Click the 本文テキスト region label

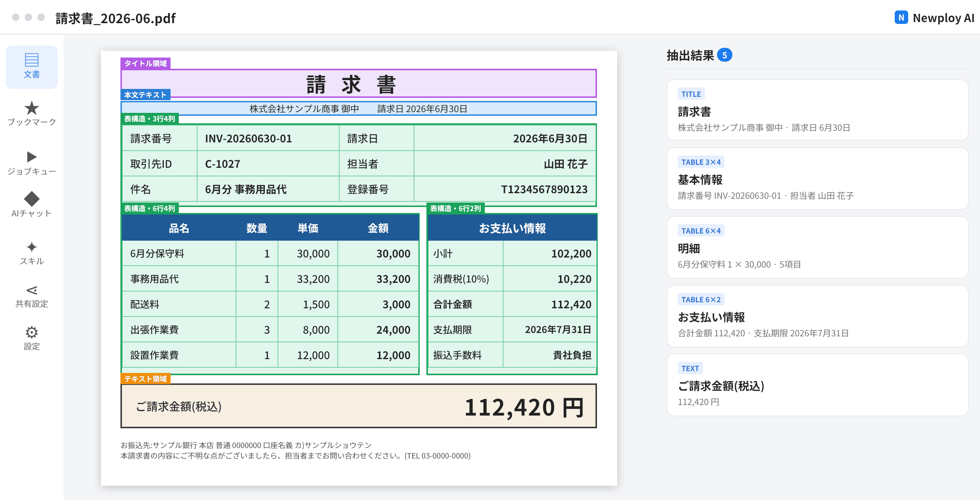tap(146, 95)
